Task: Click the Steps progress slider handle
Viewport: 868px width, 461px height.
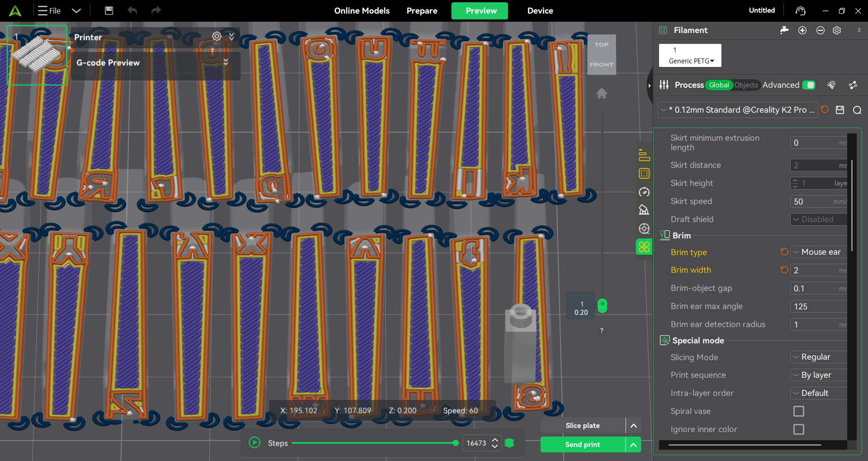Action: pyautogui.click(x=455, y=443)
